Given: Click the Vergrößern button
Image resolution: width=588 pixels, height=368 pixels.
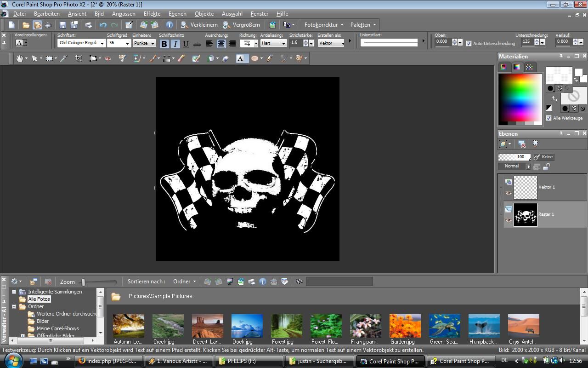Looking at the screenshot, I should 242,25.
